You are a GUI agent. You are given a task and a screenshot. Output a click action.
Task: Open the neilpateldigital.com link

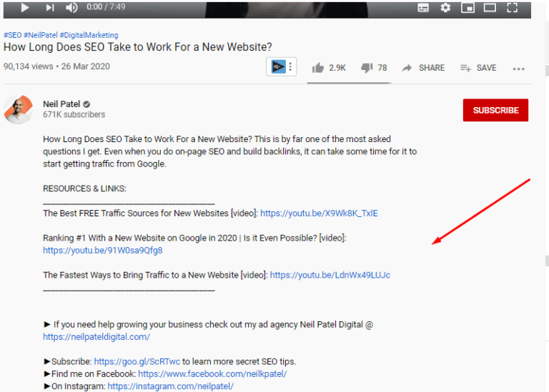pos(97,337)
